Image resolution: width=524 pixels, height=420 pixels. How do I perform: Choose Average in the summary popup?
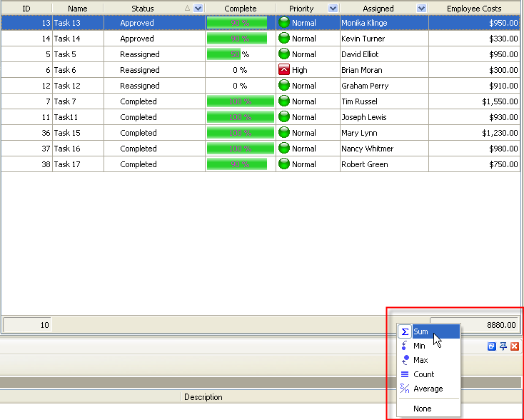(428, 389)
